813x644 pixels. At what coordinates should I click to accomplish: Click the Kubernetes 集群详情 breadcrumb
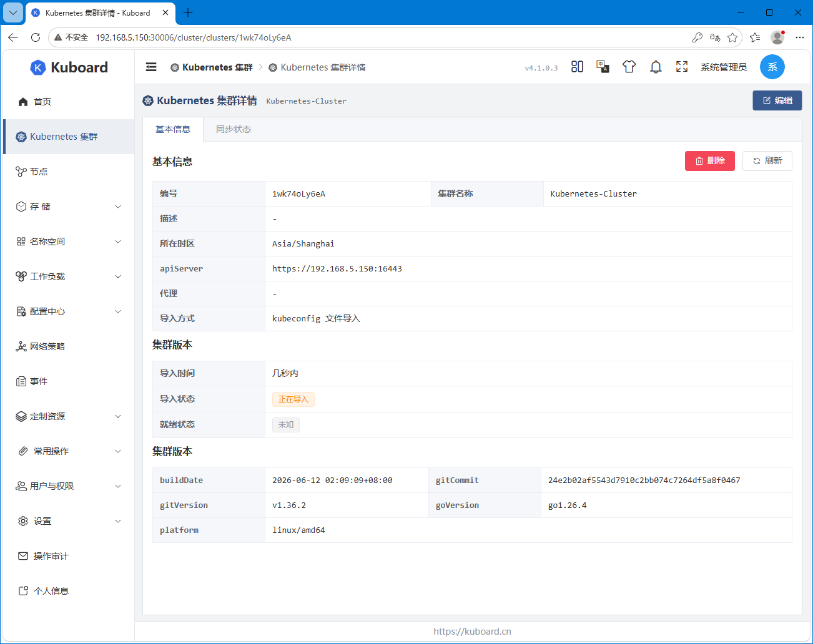coord(317,67)
